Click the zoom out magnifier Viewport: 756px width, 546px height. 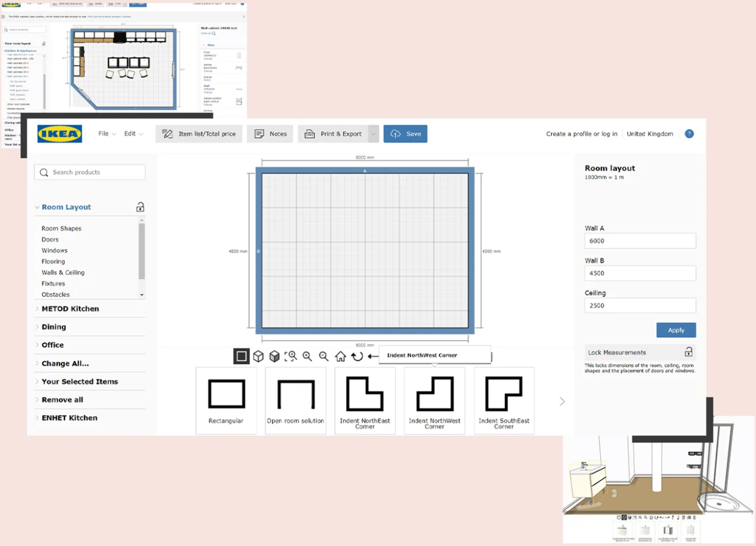pyautogui.click(x=324, y=356)
